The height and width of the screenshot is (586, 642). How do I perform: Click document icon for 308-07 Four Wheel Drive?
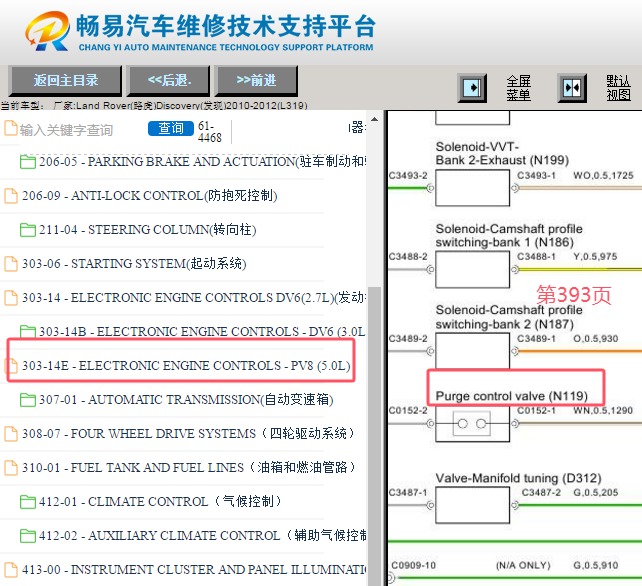[11, 433]
